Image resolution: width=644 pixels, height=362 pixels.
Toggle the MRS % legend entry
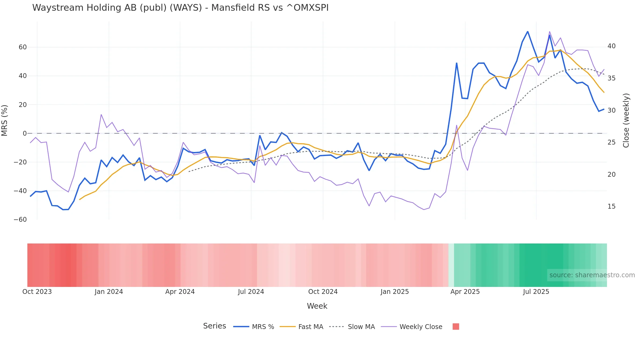coord(254,327)
